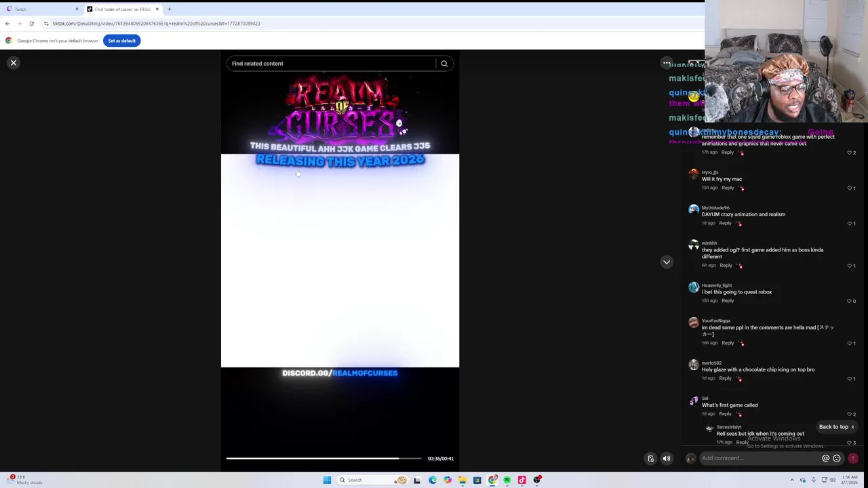The width and height of the screenshot is (868, 488).
Task: Like the Gyro_jjs comment 'Will it fry my mac'
Action: click(850, 188)
